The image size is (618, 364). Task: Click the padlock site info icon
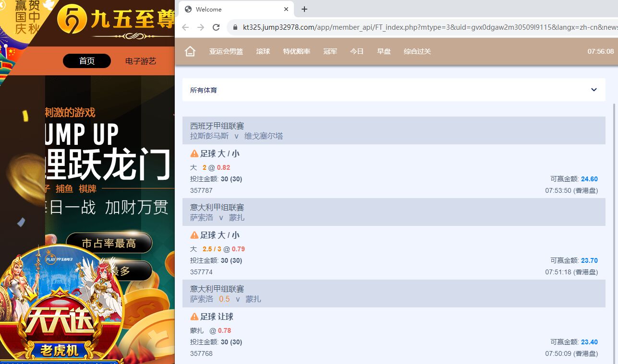(x=235, y=27)
